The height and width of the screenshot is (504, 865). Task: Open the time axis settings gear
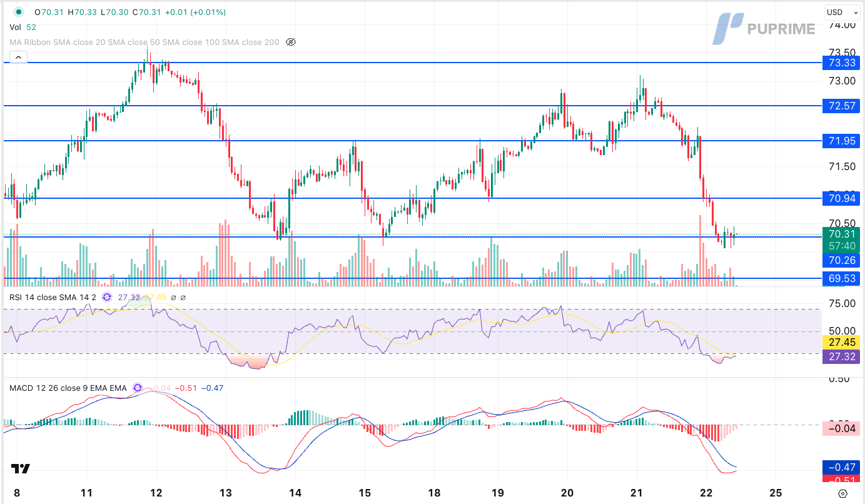(x=842, y=493)
